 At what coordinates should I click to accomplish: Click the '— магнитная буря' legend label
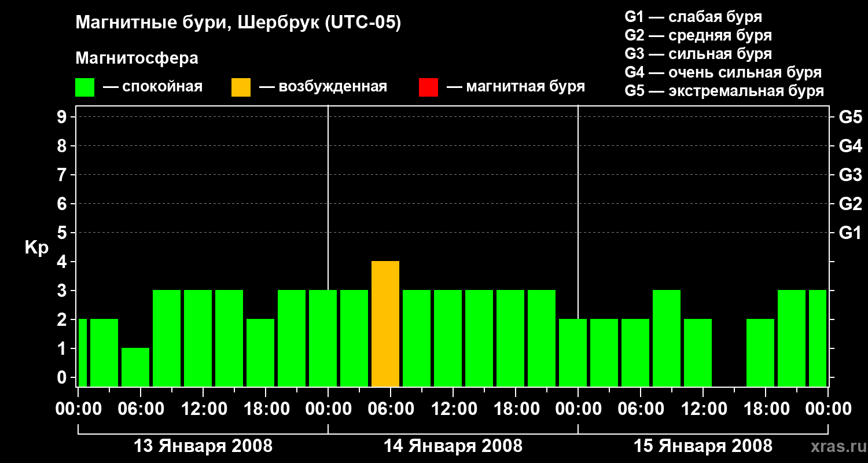(x=516, y=87)
